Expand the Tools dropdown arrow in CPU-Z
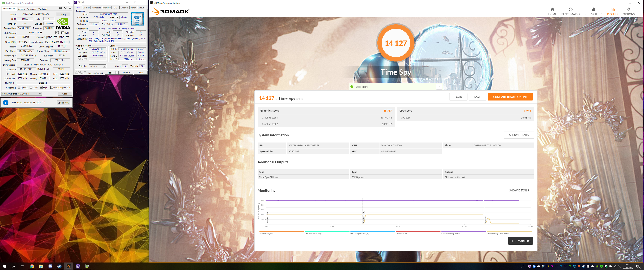Viewport: 644px width, 270px height. pyautogui.click(x=117, y=72)
